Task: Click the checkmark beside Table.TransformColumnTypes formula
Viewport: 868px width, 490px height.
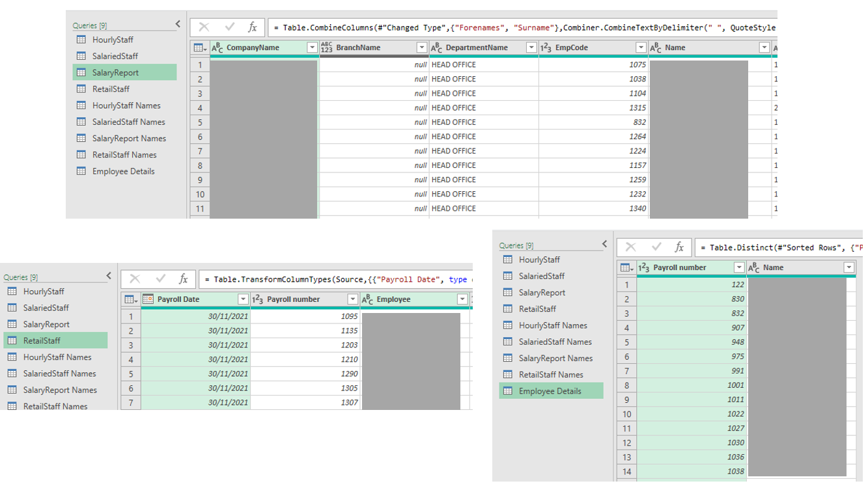Action: 160,279
